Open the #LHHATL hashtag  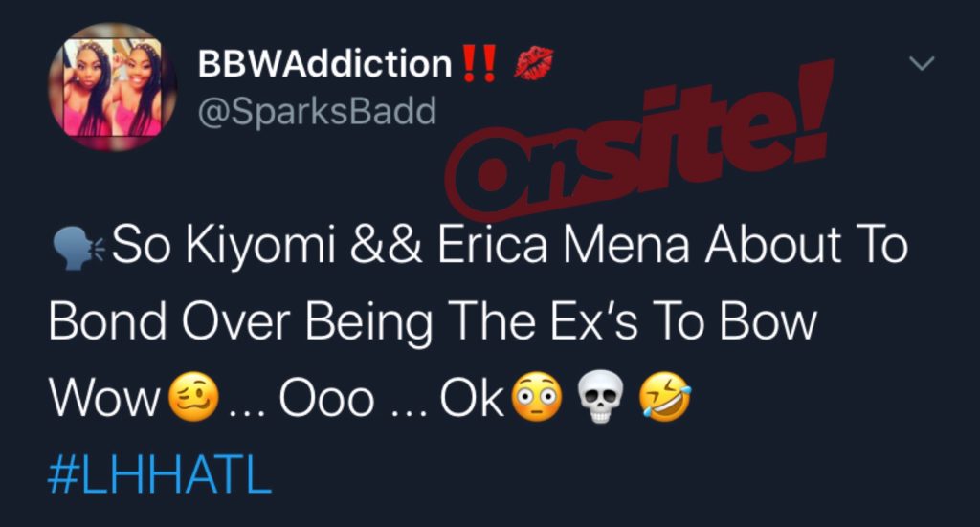tap(160, 475)
